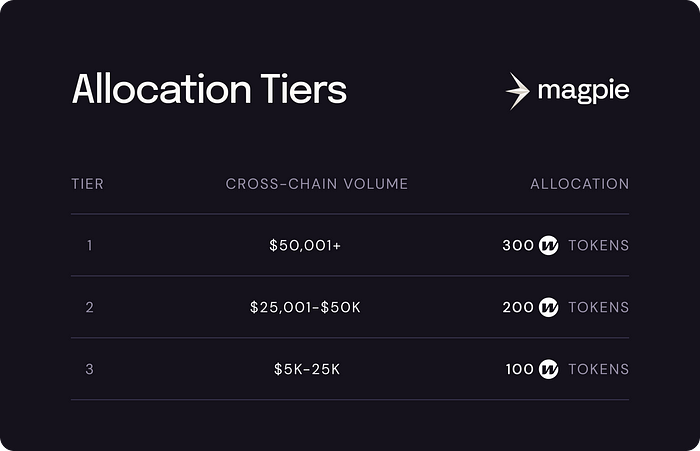Screen dimensions: 700x451
Task: Click the W token icon in tier 1 row
Action: point(548,245)
